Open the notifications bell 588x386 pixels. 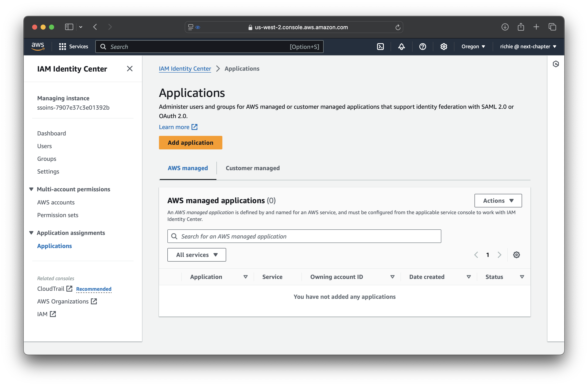pyautogui.click(x=401, y=47)
